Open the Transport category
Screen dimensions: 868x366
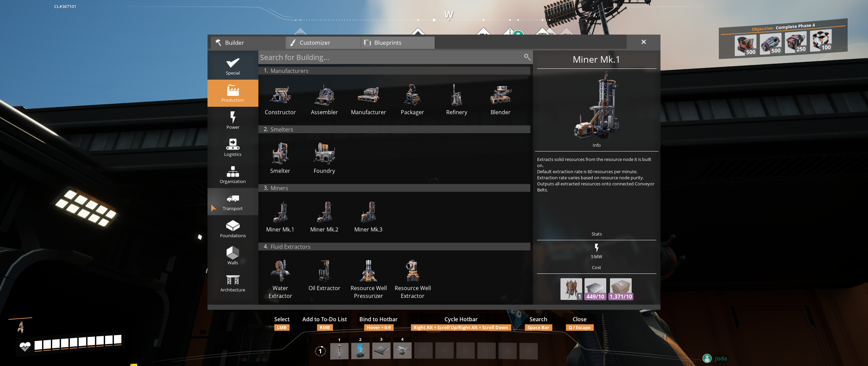pyautogui.click(x=233, y=202)
